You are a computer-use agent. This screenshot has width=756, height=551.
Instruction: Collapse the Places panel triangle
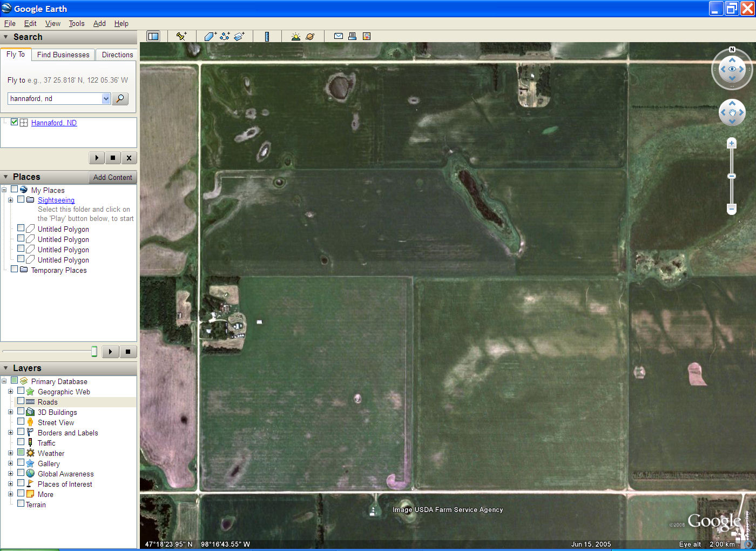[6, 177]
